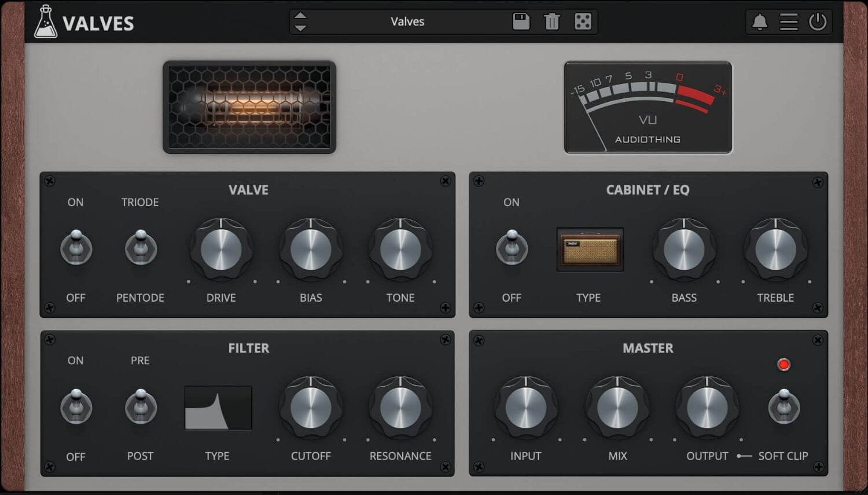The height and width of the screenshot is (495, 868).
Task: Open the hamburger menu icon
Action: [789, 22]
